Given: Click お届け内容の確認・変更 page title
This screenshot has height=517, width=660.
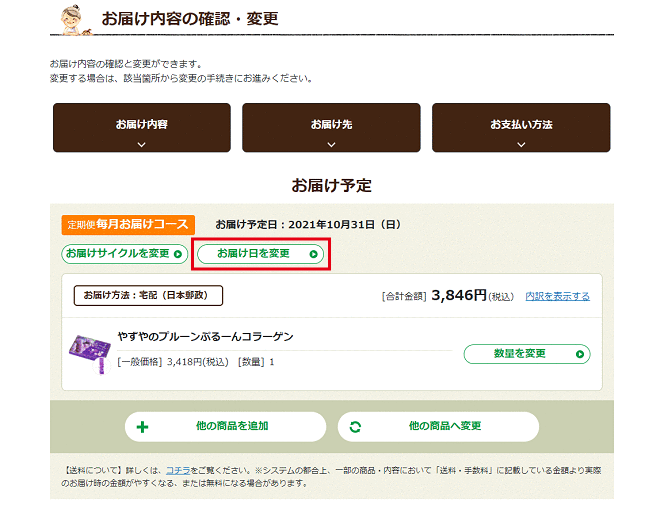Looking at the screenshot, I should 190,19.
